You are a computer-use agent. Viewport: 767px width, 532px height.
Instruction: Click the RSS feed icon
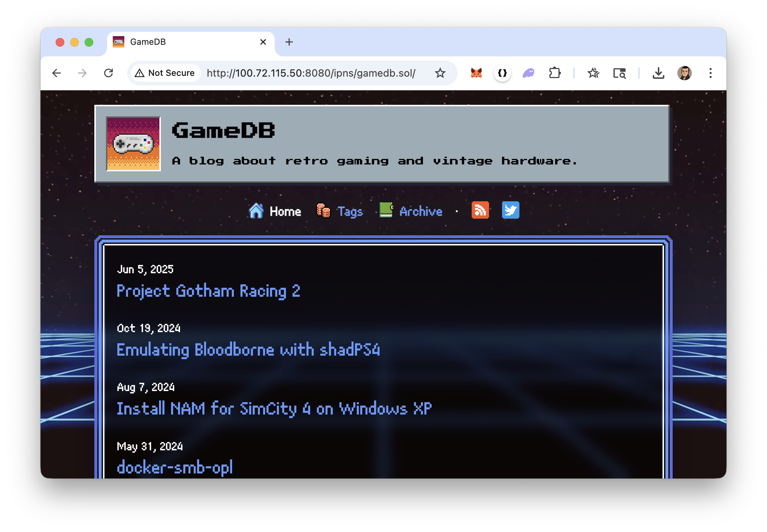click(480, 210)
